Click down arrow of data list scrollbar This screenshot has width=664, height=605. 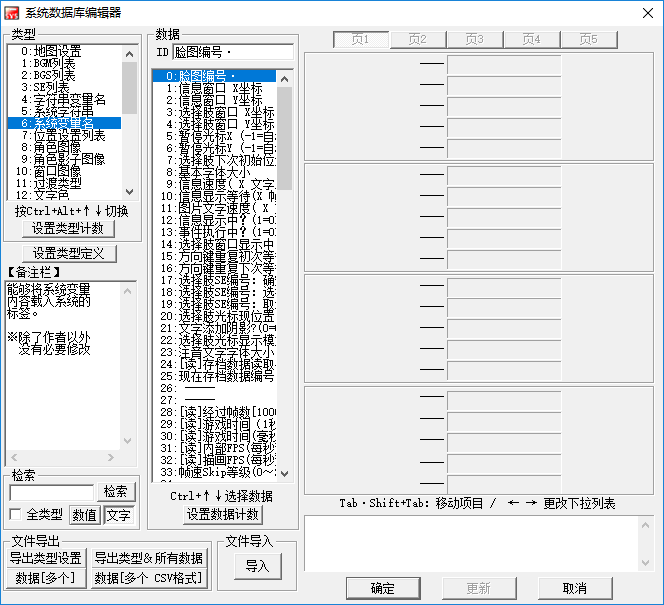[285, 474]
